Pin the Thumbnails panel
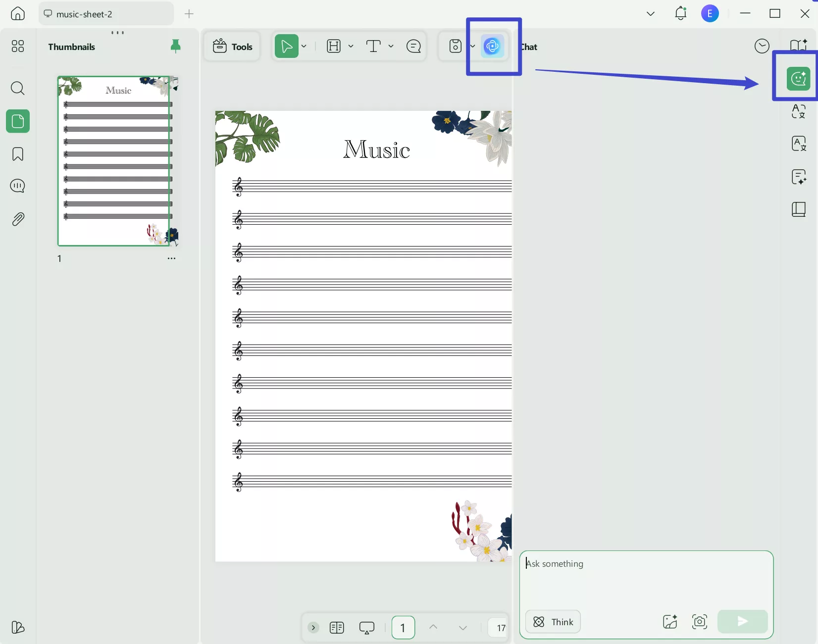 click(176, 46)
